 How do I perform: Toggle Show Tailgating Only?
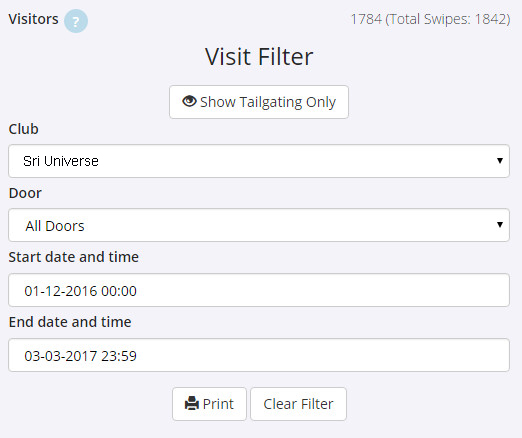(259, 102)
